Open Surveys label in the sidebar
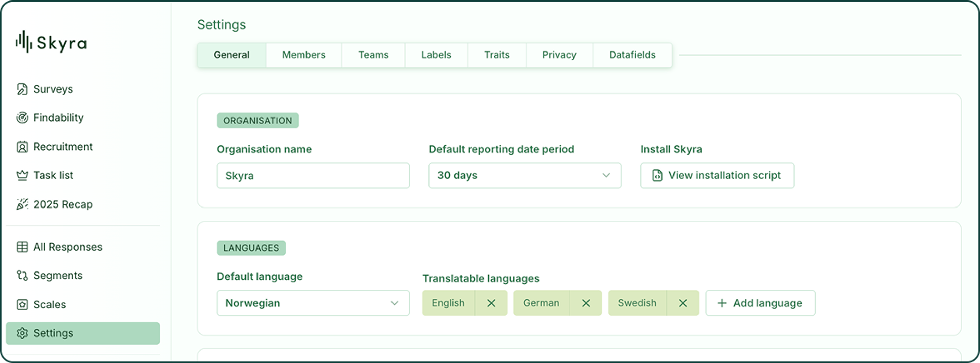The width and height of the screenshot is (980, 363). pyautogui.click(x=53, y=89)
